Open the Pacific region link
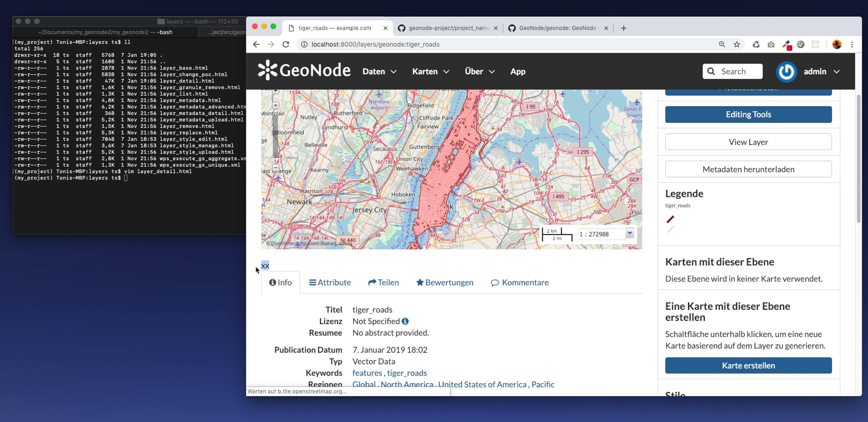 click(x=543, y=384)
